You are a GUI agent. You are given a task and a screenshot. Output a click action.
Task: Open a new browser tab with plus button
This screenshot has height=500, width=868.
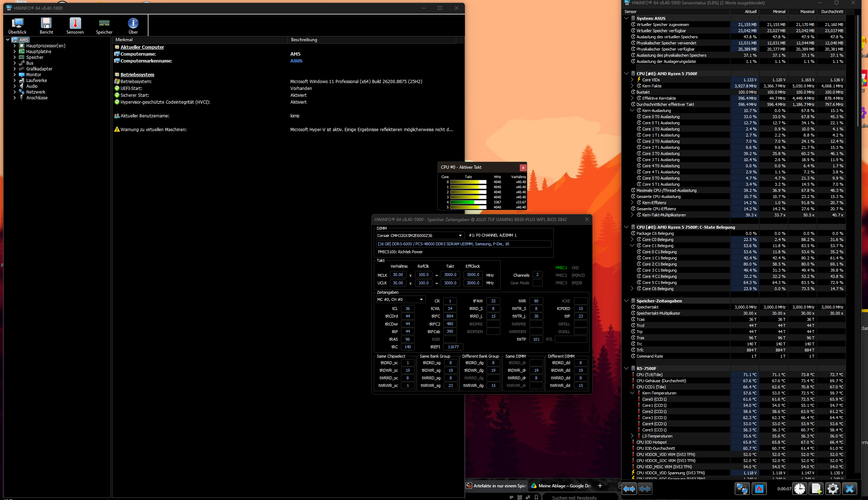pos(600,486)
